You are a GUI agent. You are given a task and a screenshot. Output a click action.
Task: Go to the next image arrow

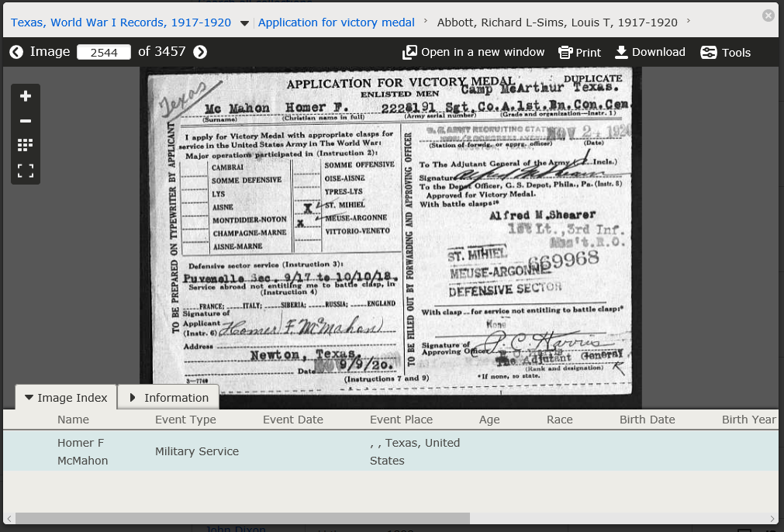pos(200,52)
